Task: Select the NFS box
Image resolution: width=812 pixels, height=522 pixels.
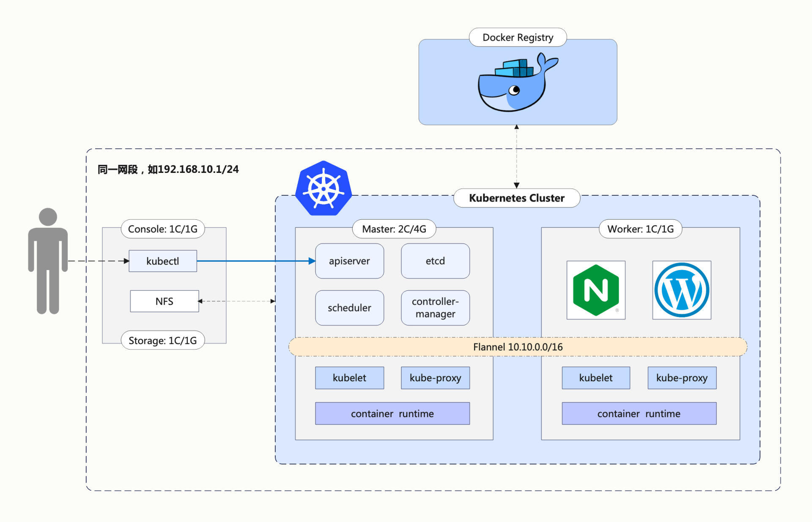Action: 164,301
